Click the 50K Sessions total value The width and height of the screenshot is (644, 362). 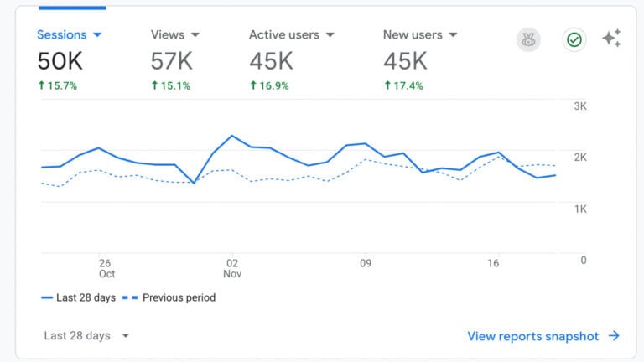pos(60,60)
